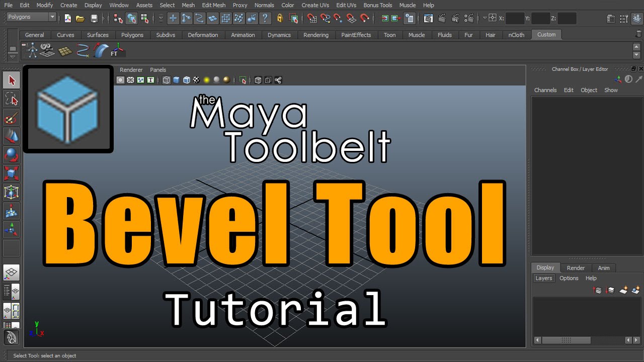
Task: Open the Channels menu in Channel Box
Action: point(545,90)
